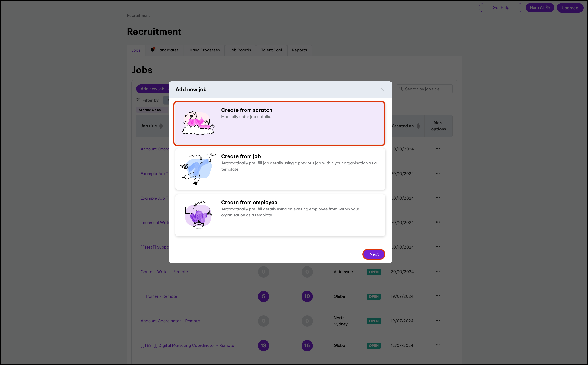Open the Get Help button
Viewport: 588px width, 365px height.
[x=501, y=8]
